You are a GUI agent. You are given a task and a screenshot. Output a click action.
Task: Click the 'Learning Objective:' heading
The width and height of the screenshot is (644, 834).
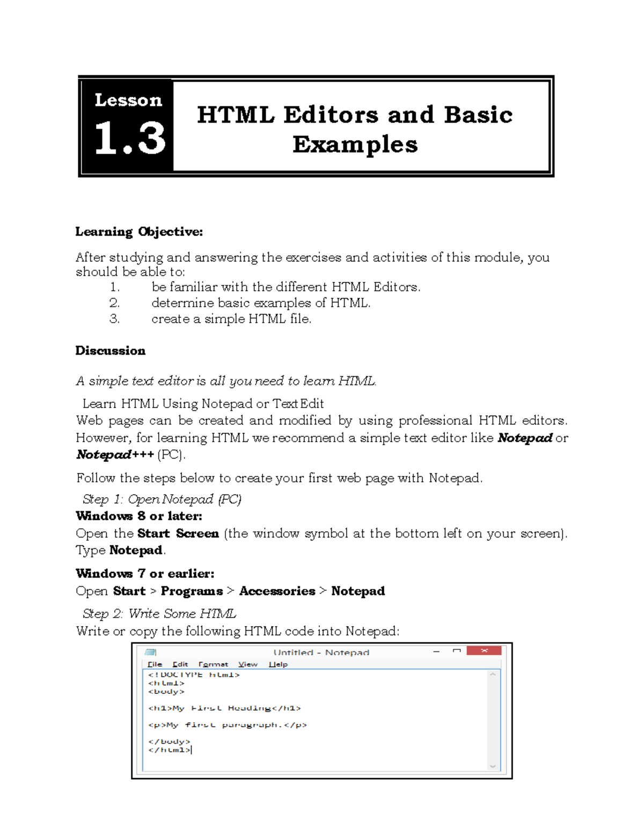(x=139, y=231)
